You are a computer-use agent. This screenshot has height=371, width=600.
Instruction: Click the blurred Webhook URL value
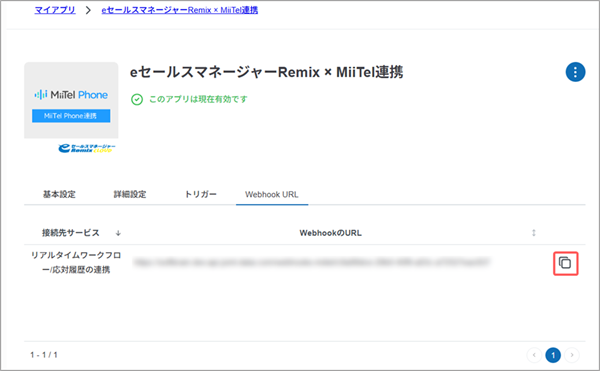(311, 262)
